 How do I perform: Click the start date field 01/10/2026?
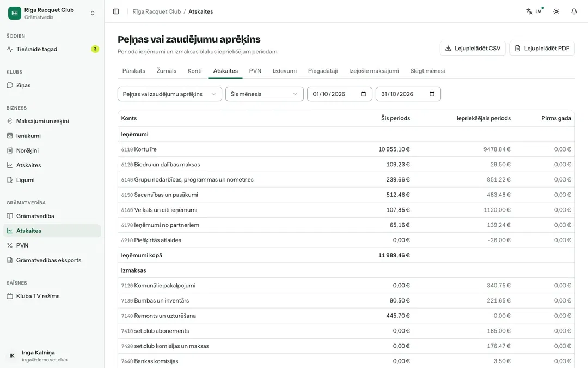339,94
